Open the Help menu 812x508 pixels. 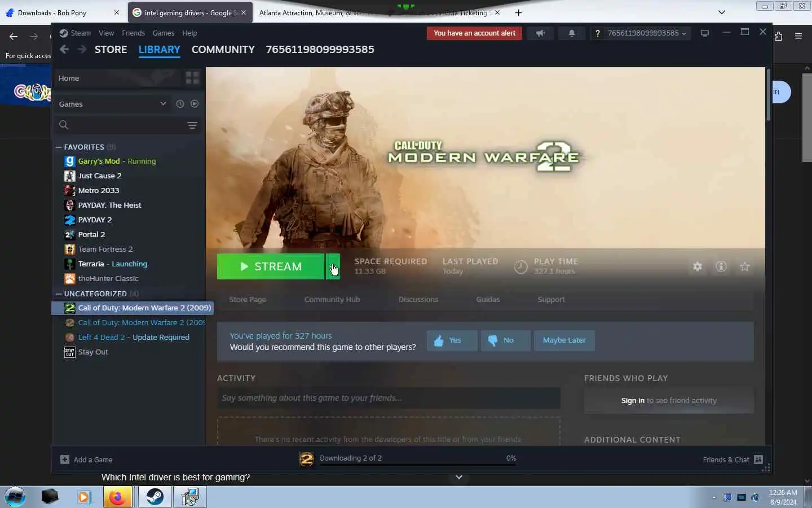point(189,33)
